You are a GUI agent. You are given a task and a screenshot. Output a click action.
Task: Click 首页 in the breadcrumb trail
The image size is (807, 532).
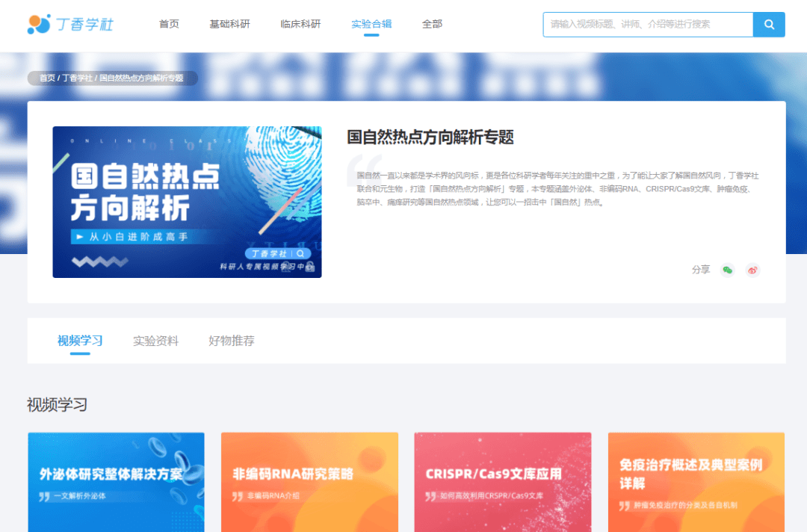(47, 78)
